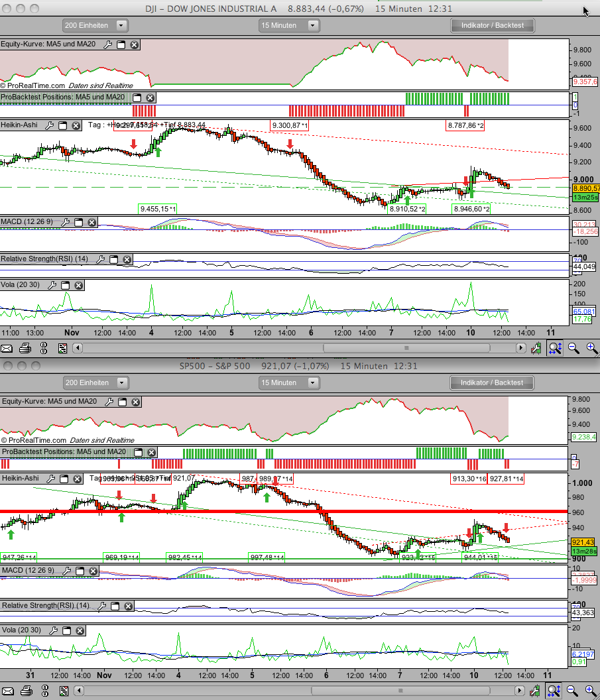This screenshot has height=700, width=600.
Task: Close the DJI MACD indicator panel
Action: 92,222
